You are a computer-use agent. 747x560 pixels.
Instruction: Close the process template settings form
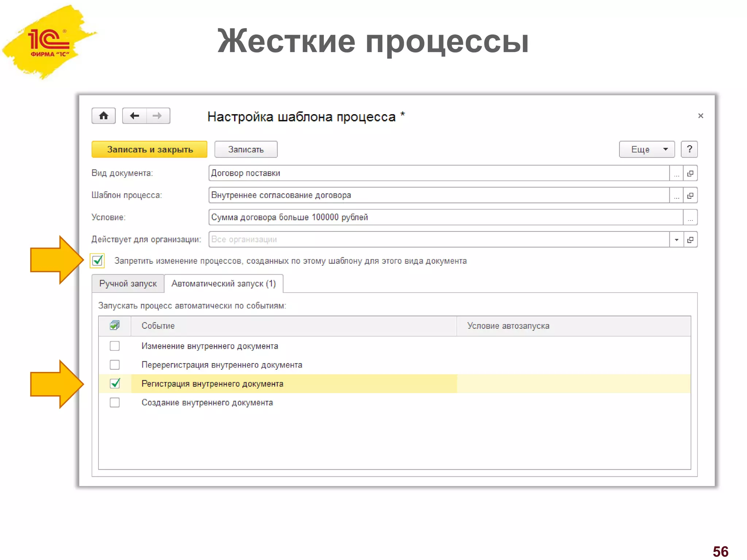[700, 116]
